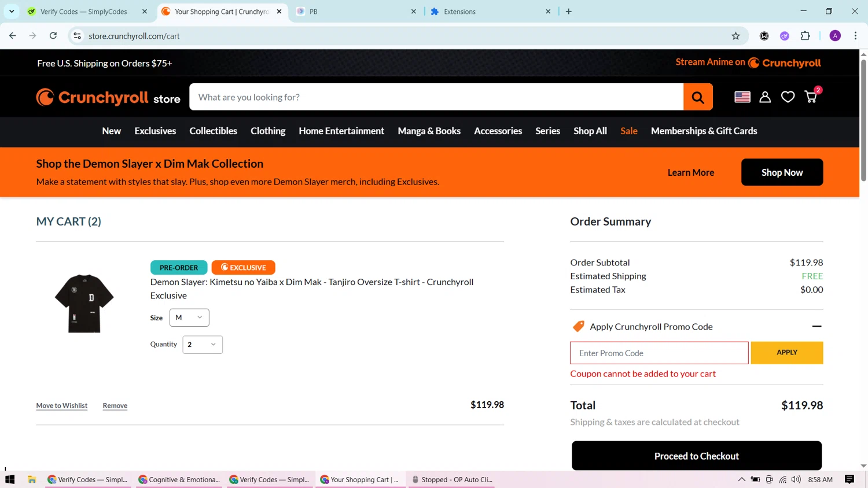868x488 pixels.
Task: Open the Windows Start menu
Action: (x=10, y=479)
